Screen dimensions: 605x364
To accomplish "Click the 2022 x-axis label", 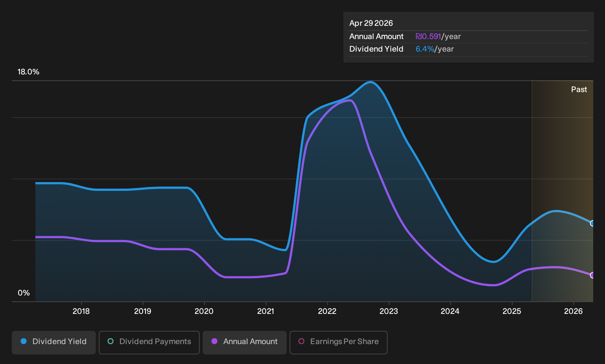I will pyautogui.click(x=327, y=311).
